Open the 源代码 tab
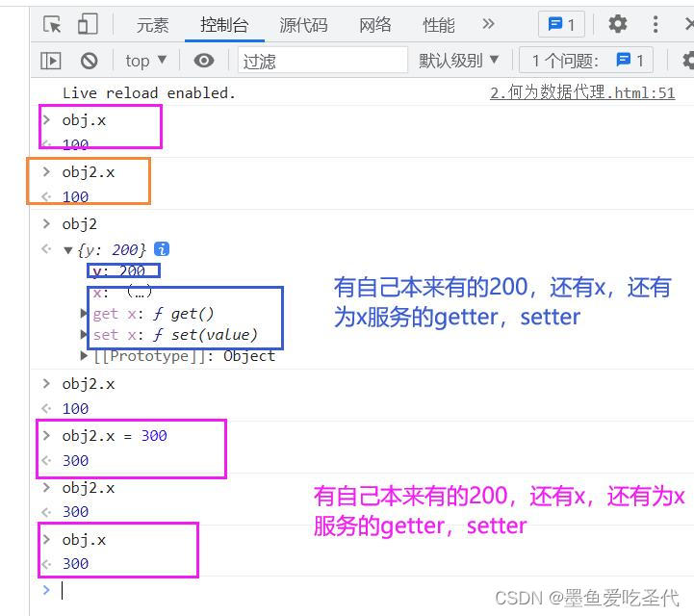The height and width of the screenshot is (616, 694). (x=303, y=25)
